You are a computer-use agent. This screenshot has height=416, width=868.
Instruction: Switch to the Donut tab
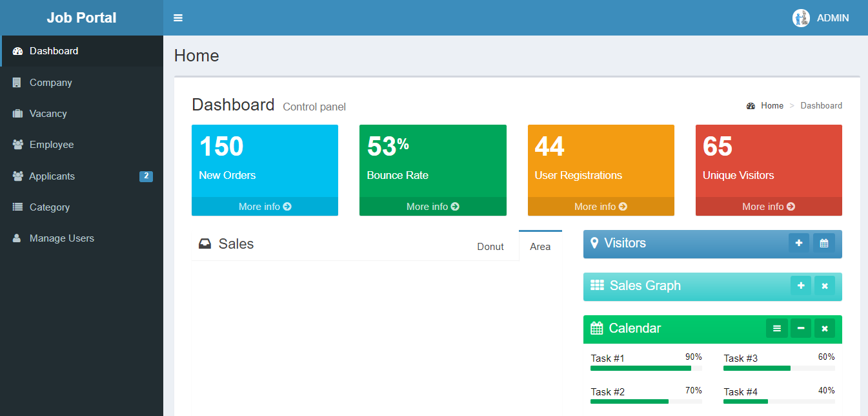(x=490, y=246)
